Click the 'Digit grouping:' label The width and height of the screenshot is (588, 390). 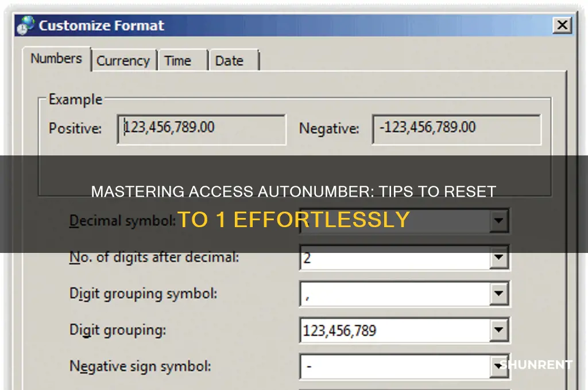point(118,330)
